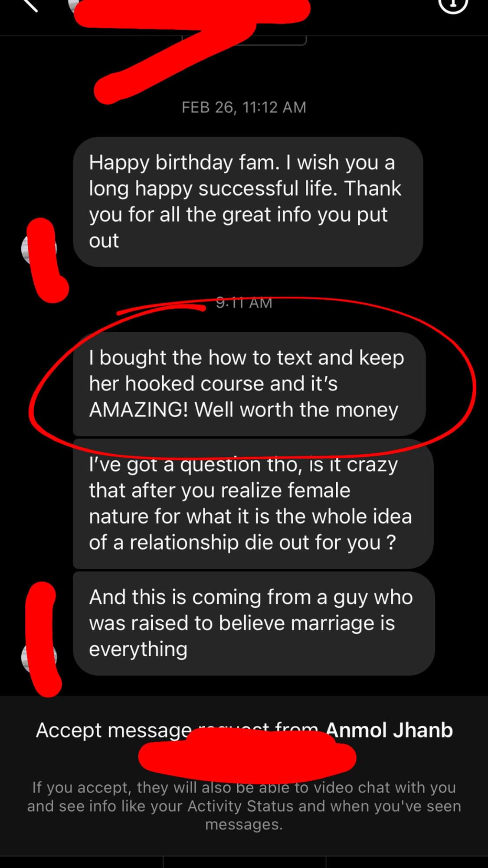488x868 pixels.
Task: Tap avatar beside the birthday message
Action: 39,249
